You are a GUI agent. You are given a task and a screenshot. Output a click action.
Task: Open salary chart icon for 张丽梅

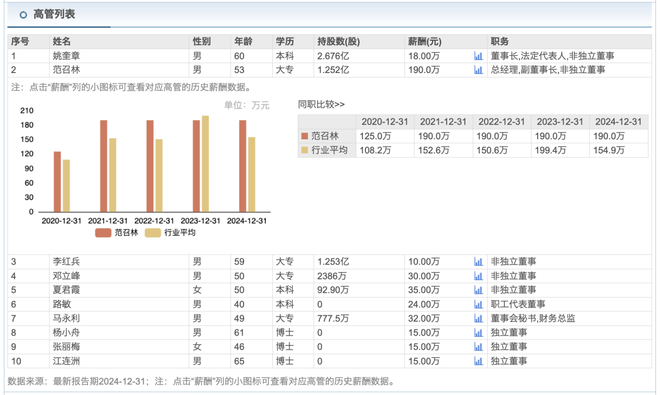coord(478,347)
